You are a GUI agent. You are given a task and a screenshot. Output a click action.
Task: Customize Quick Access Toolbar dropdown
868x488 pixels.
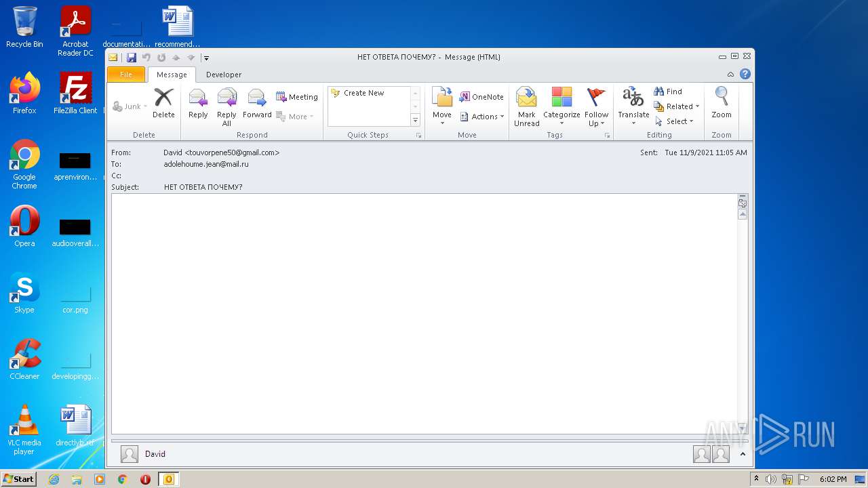206,58
